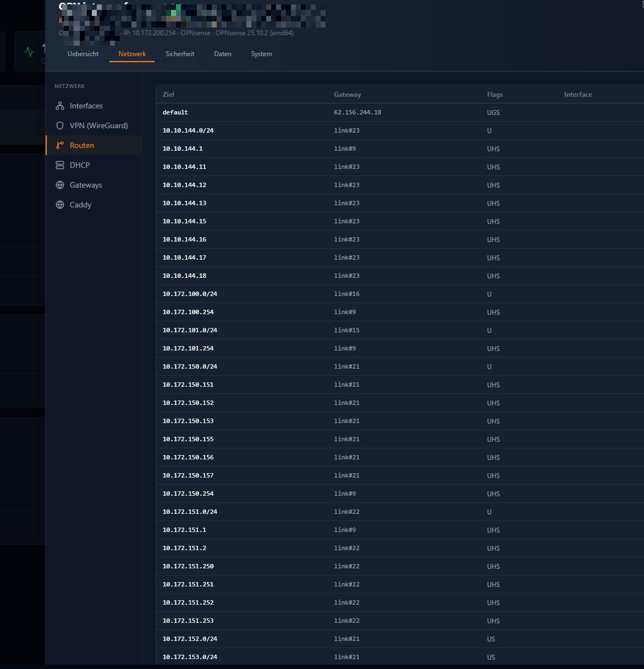The height and width of the screenshot is (669, 644).
Task: Open the Sicherheit tab
Action: point(180,54)
